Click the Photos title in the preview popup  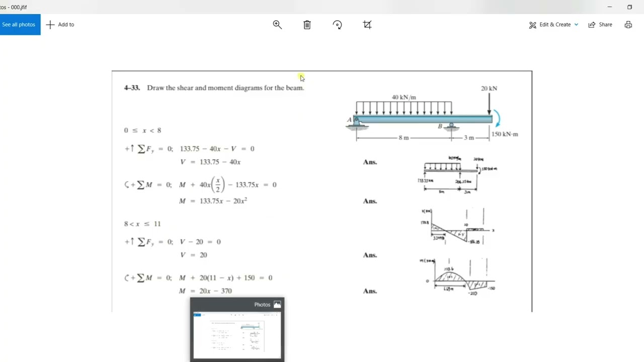(x=262, y=304)
